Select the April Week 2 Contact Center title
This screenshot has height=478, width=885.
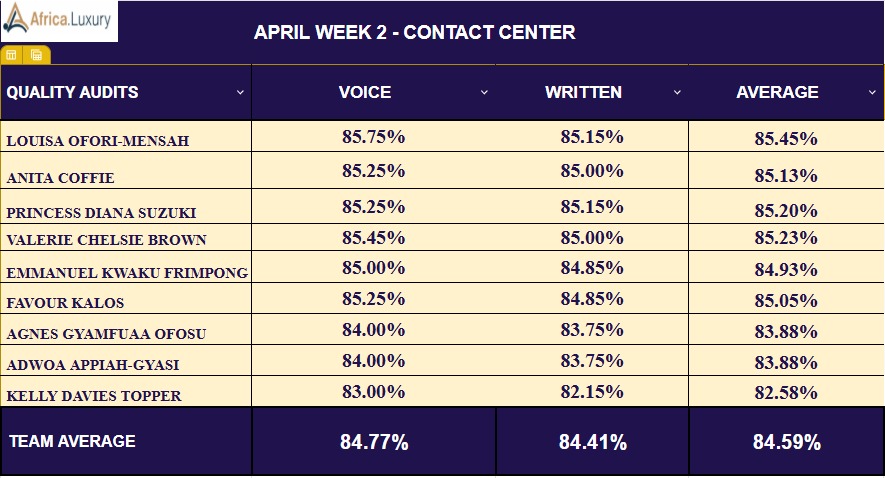[414, 32]
